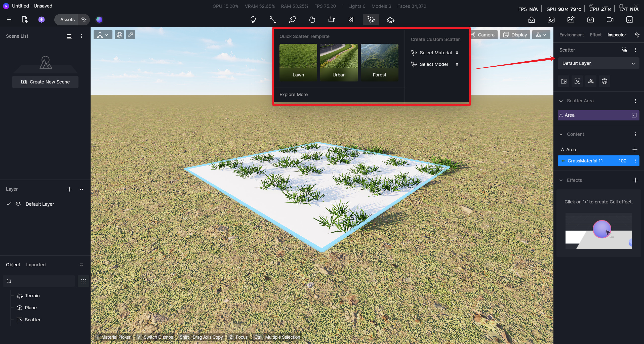Switch to the Environment tab
The height and width of the screenshot is (344, 644).
coord(571,35)
